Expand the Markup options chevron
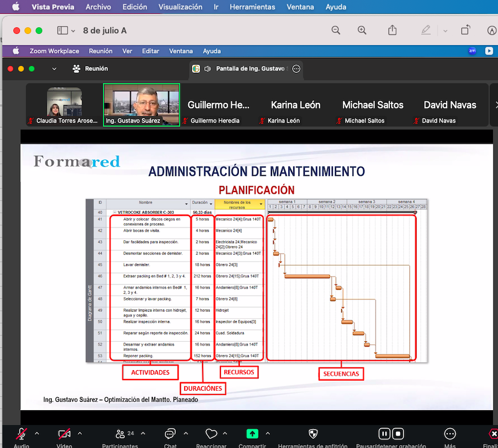Viewport: 498px width, 448px height. coord(445,31)
